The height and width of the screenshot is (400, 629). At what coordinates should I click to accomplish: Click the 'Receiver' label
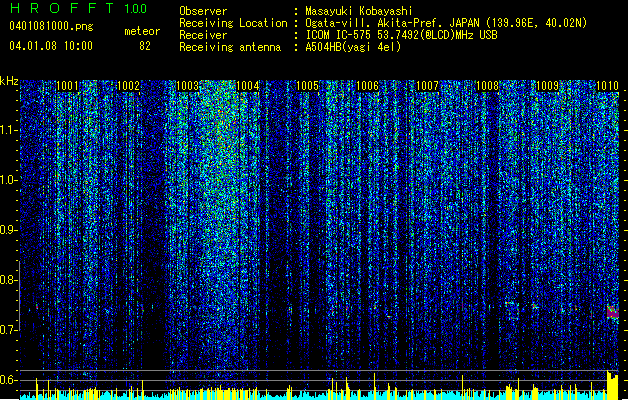(203, 35)
